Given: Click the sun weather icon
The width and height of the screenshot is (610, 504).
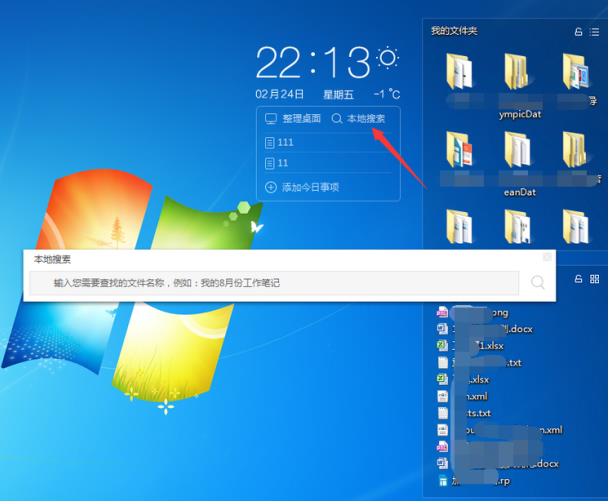Looking at the screenshot, I should 387,58.
